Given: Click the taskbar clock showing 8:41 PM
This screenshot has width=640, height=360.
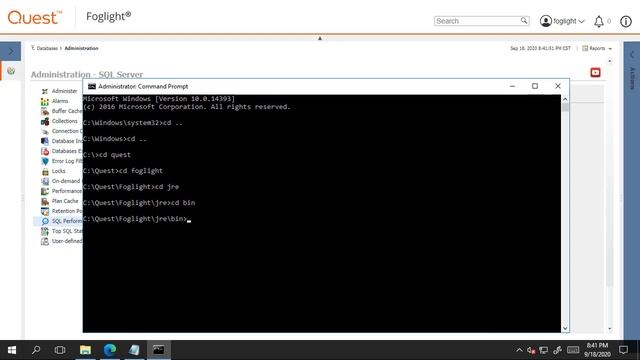Looking at the screenshot, I should 597,350.
